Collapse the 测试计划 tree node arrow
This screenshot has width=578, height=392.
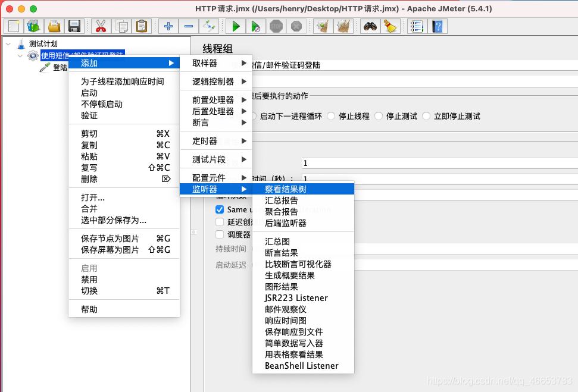point(8,44)
